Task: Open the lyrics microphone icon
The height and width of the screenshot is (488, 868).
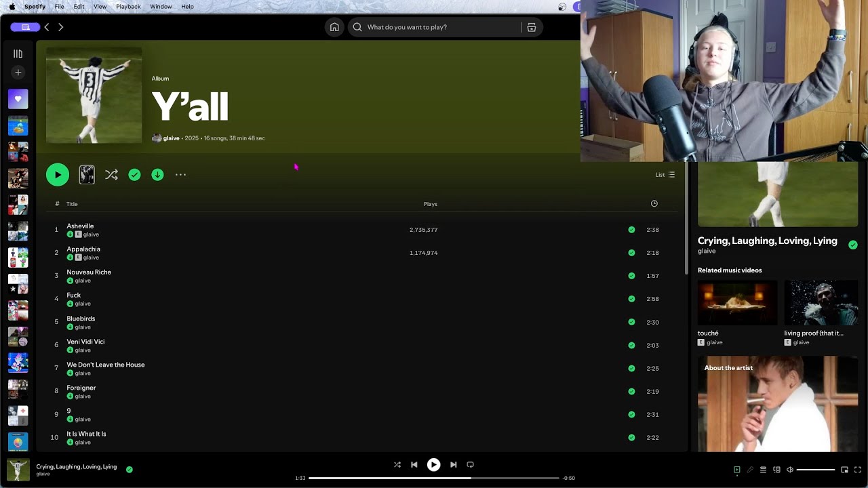Action: [750, 470]
